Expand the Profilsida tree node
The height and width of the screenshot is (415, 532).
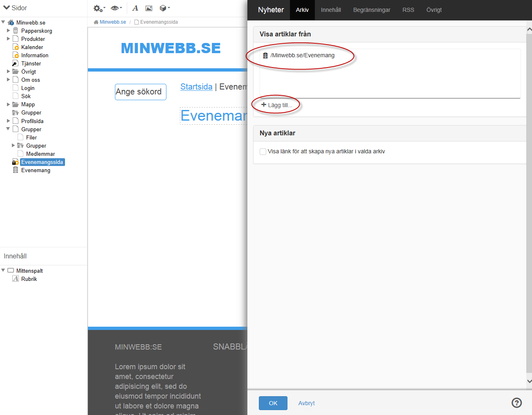pyautogui.click(x=8, y=121)
